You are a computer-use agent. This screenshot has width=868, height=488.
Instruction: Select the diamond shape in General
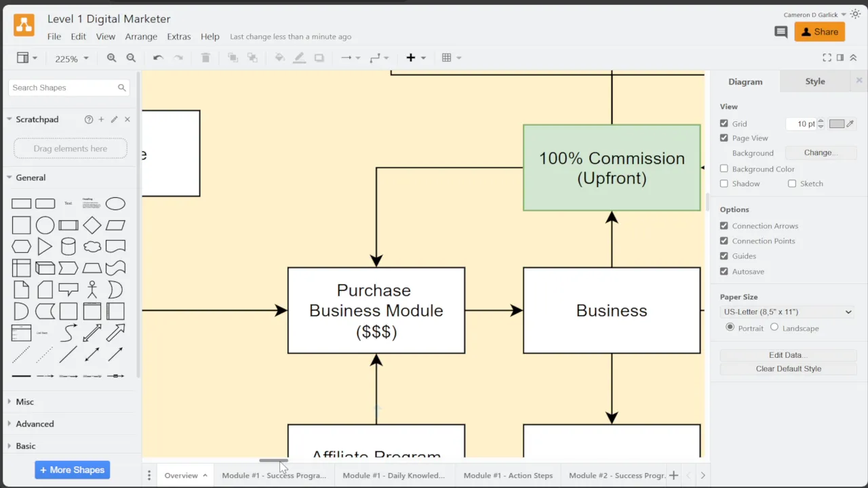[x=92, y=225]
